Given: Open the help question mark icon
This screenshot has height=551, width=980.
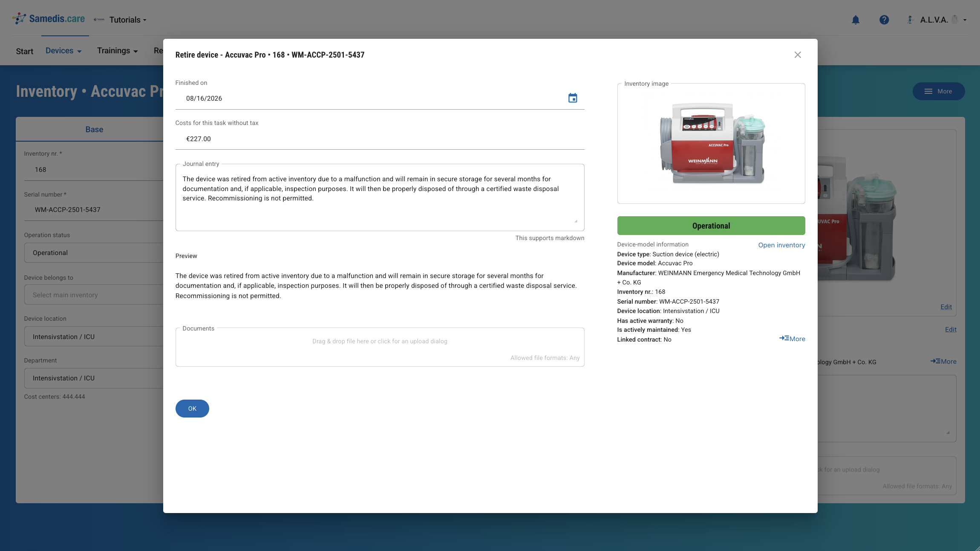Looking at the screenshot, I should pyautogui.click(x=884, y=20).
